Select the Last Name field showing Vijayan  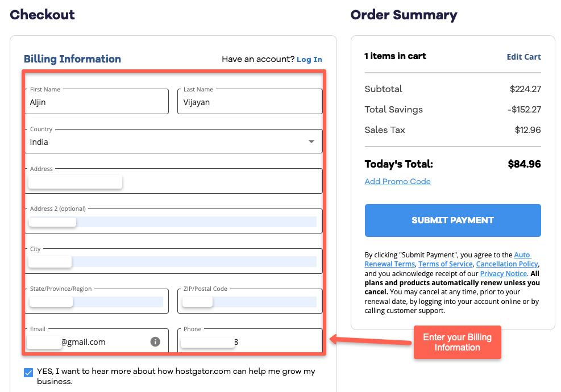pyautogui.click(x=250, y=101)
